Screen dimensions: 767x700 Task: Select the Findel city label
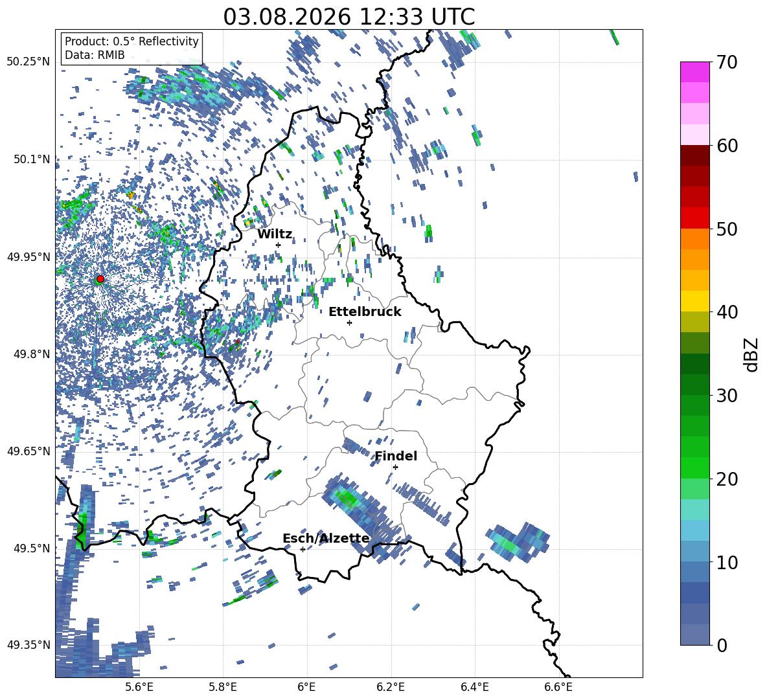(x=396, y=456)
